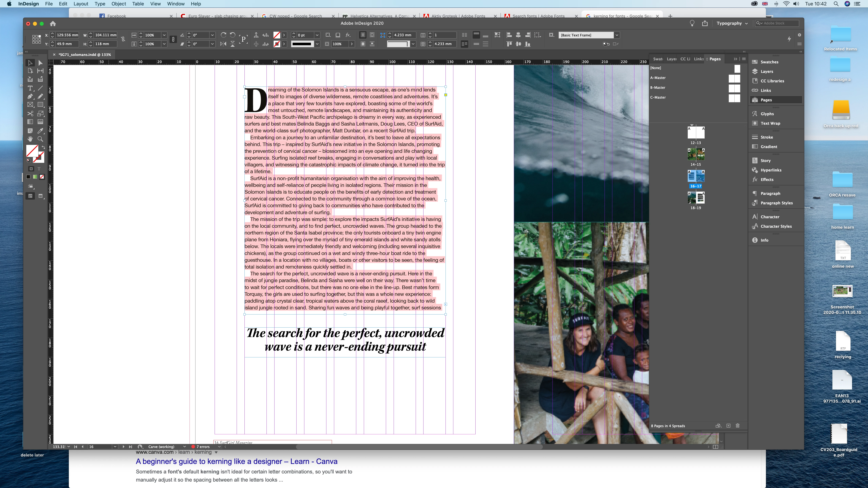Toggle constrain width and height proportions

[123, 39]
